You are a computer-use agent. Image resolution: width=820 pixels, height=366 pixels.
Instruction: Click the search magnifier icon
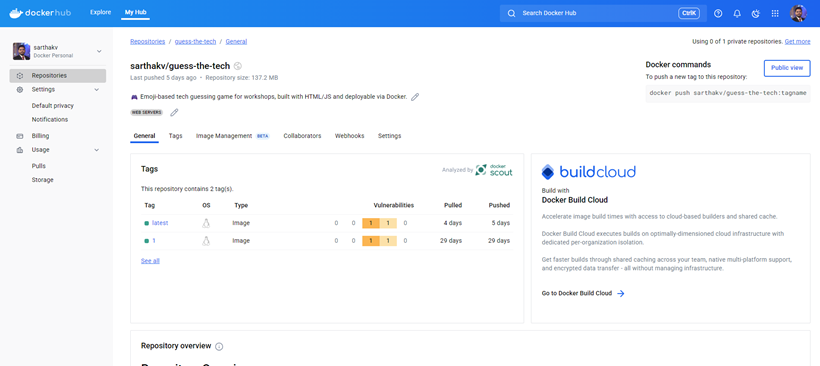pos(511,14)
